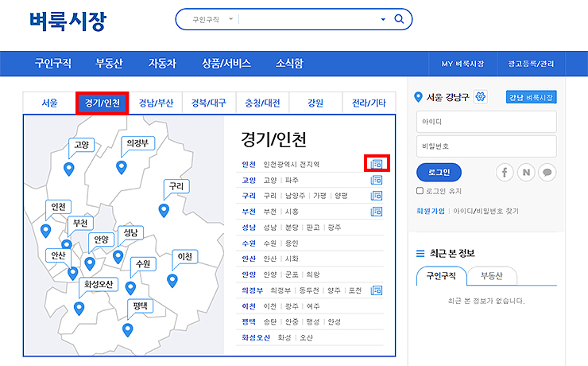Select the 인천 region link in list
The image size is (588, 366).
pos(249,165)
